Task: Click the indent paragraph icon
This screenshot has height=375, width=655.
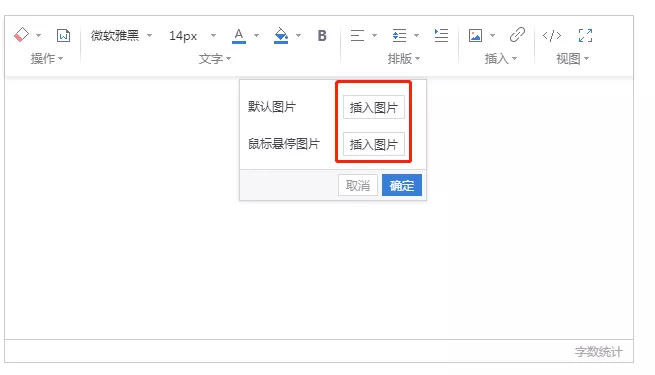Action: [x=441, y=35]
